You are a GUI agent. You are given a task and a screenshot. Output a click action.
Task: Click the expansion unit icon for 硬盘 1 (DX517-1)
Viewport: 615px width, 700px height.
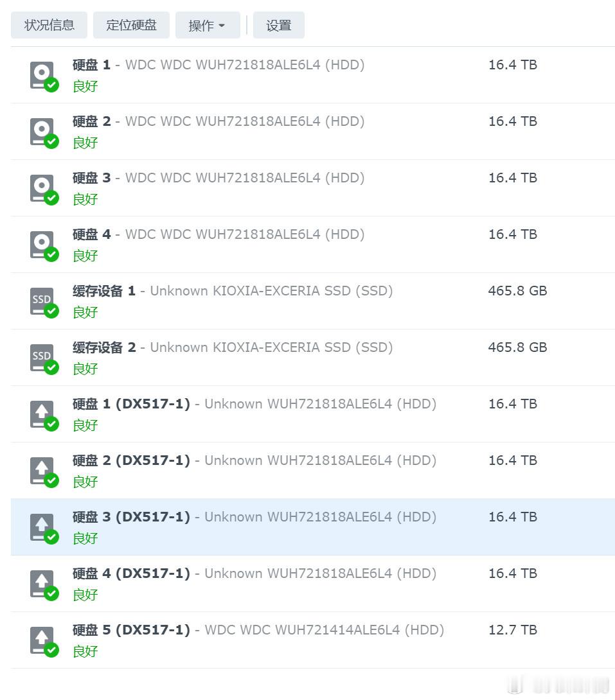pos(42,414)
